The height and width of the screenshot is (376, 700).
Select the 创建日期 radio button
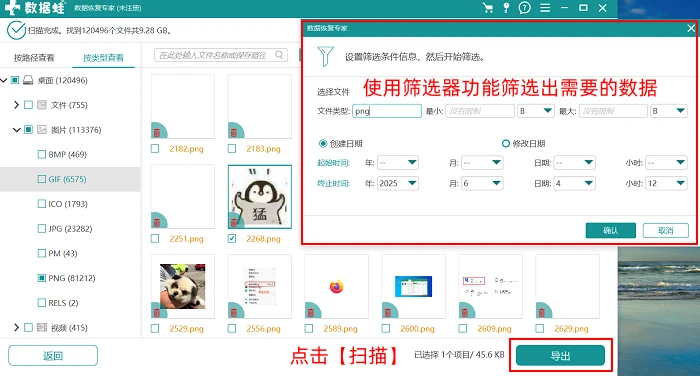[323, 143]
